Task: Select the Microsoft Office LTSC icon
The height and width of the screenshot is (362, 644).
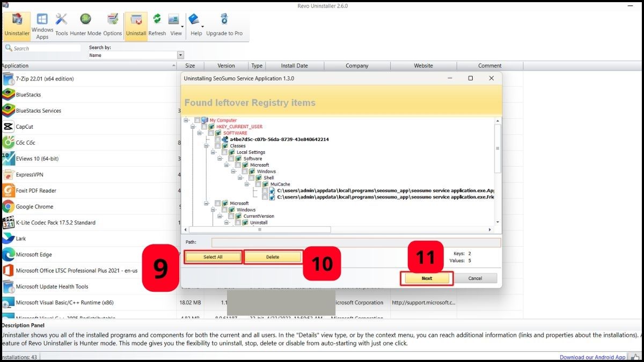Action: [x=8, y=271]
